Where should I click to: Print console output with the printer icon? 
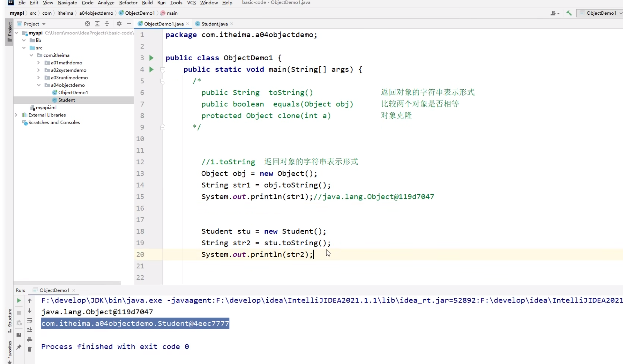(30, 340)
